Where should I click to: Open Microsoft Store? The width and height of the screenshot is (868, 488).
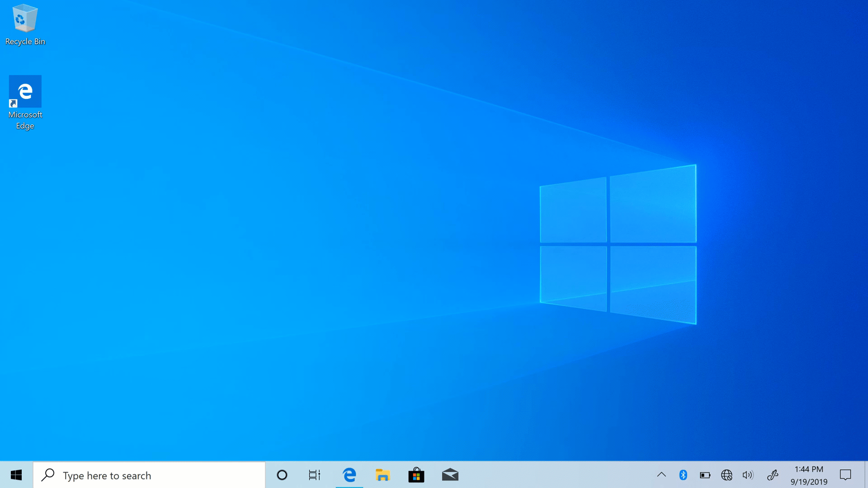[415, 475]
